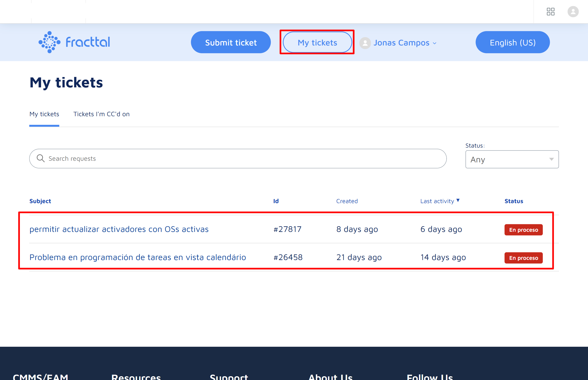588x380 pixels.
Task: Sort by the Created column header
Action: (347, 201)
